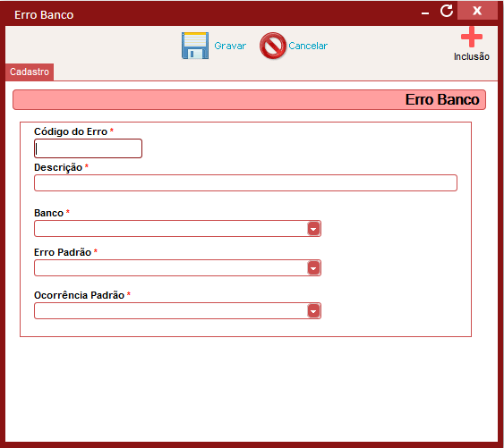The image size is (504, 448).
Task: Click the pink Erro Banco header banner
Action: click(x=249, y=100)
